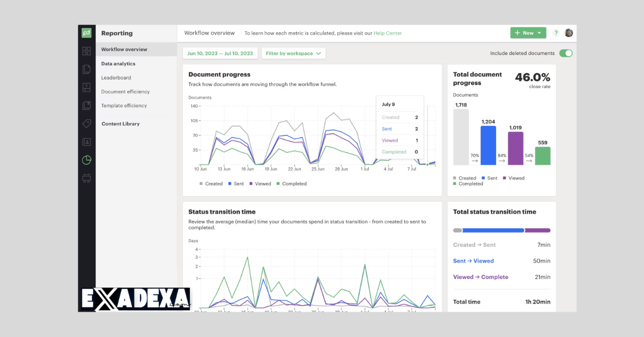Click the blue Sent bar in progress chart
Viewport: 644px width, 337px height.
488,145
